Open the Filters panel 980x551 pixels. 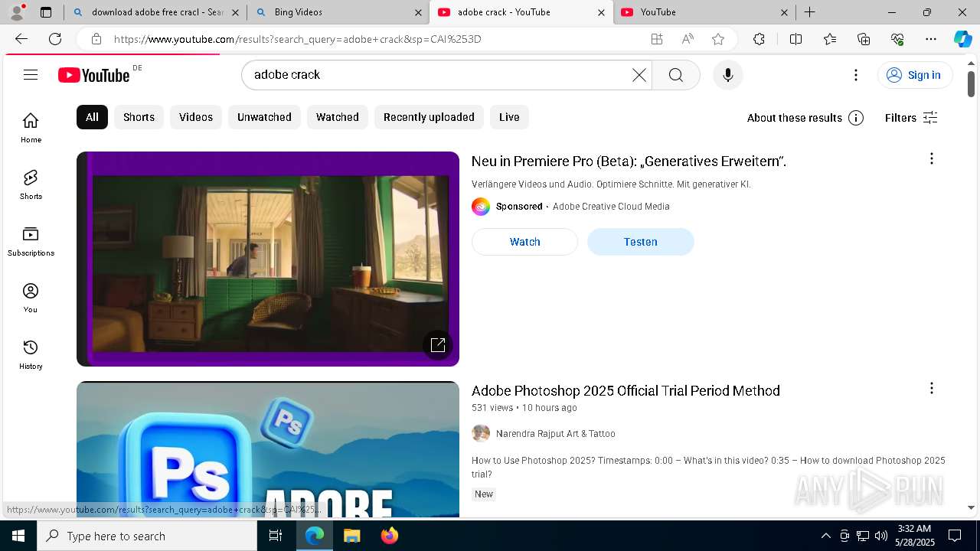[x=911, y=118]
